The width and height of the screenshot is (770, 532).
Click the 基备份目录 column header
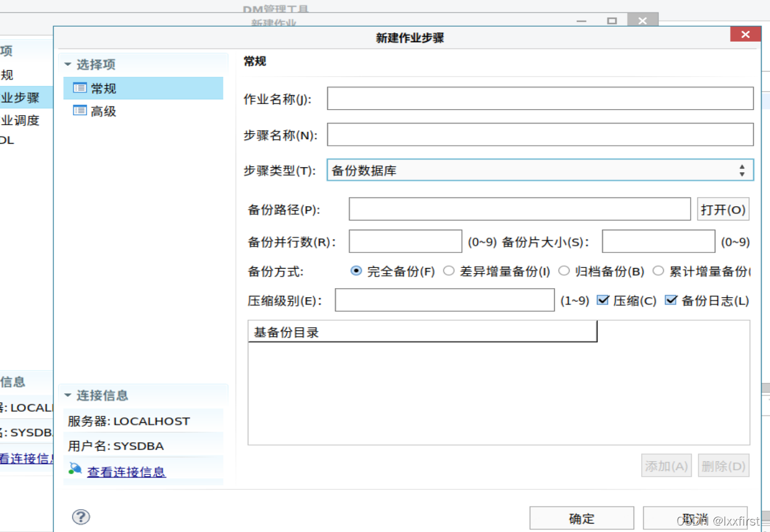[x=422, y=332]
